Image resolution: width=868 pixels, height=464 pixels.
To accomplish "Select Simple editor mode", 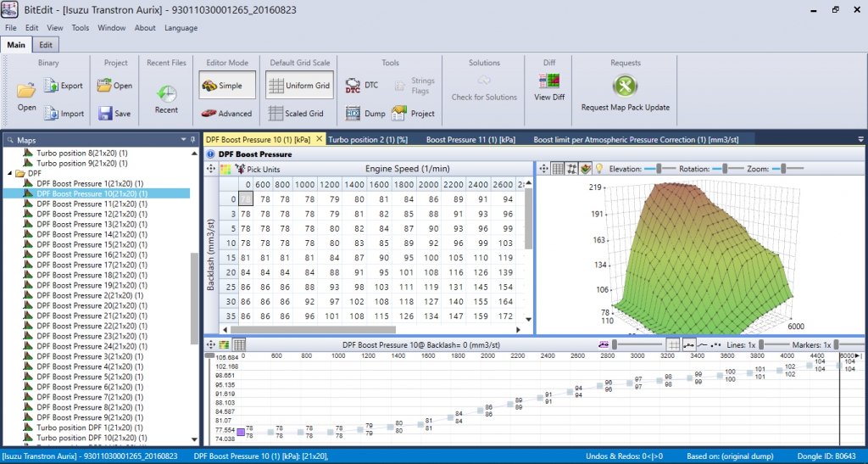I will click(x=227, y=86).
